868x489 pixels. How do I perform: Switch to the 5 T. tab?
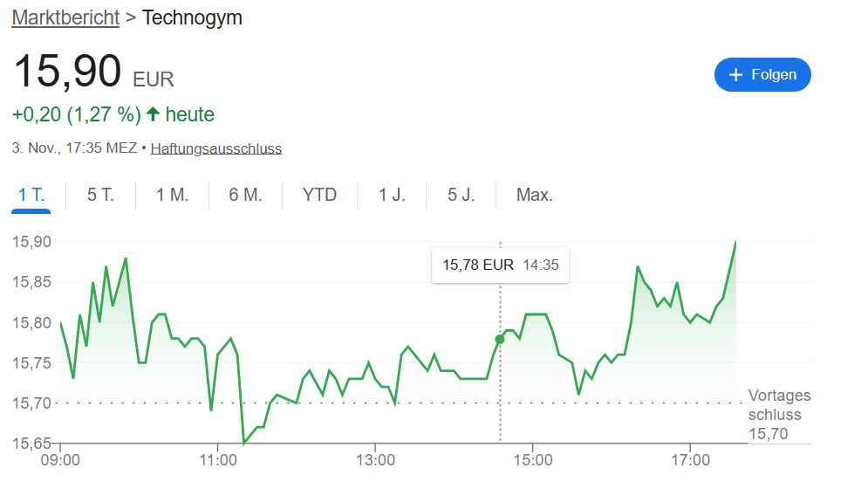(100, 195)
